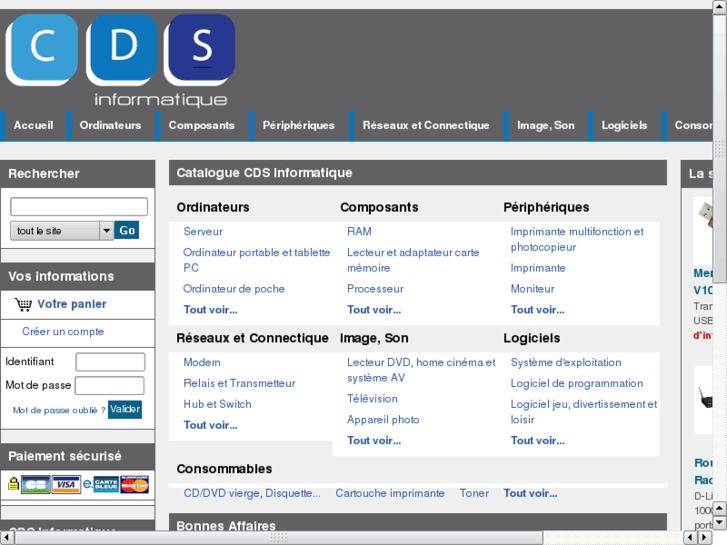Open the Serveur category link
The image size is (727, 545).
click(x=203, y=231)
